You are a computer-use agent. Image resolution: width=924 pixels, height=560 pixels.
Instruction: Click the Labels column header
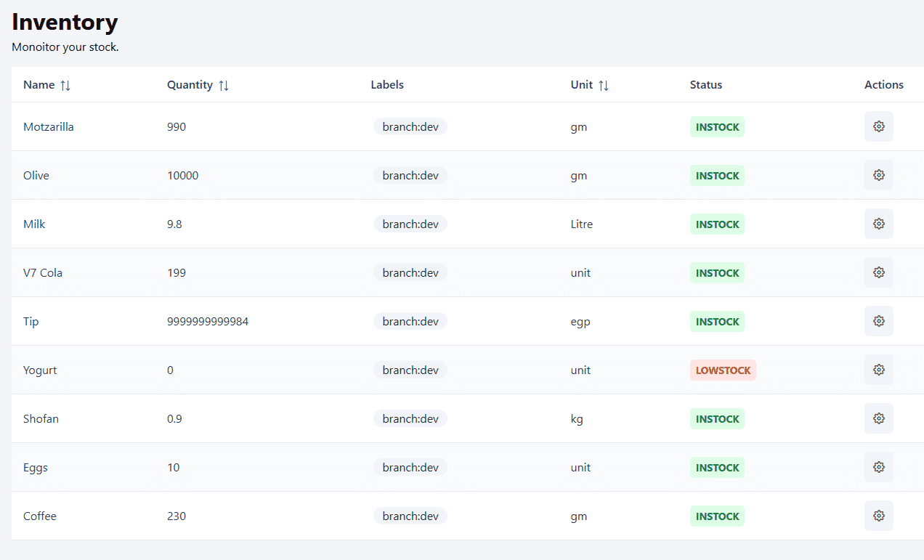click(x=387, y=85)
